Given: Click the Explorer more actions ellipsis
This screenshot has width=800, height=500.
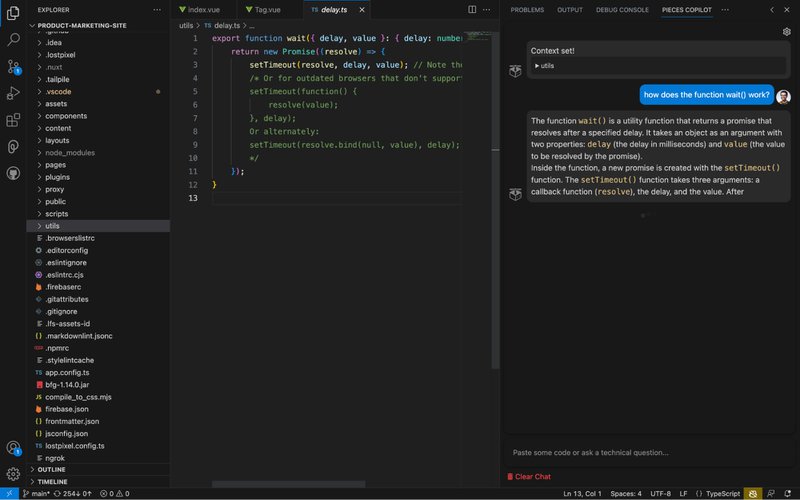Looking at the screenshot, I should [157, 10].
